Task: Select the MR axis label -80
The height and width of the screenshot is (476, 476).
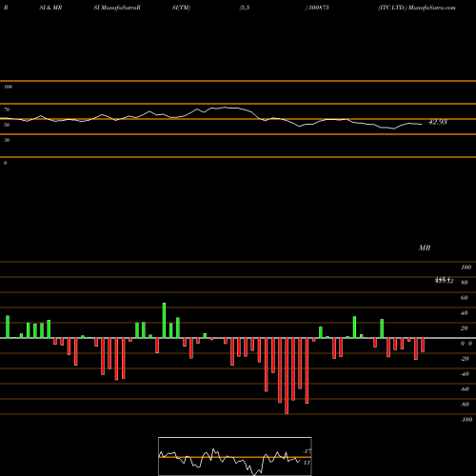Action: pyautogui.click(x=465, y=405)
